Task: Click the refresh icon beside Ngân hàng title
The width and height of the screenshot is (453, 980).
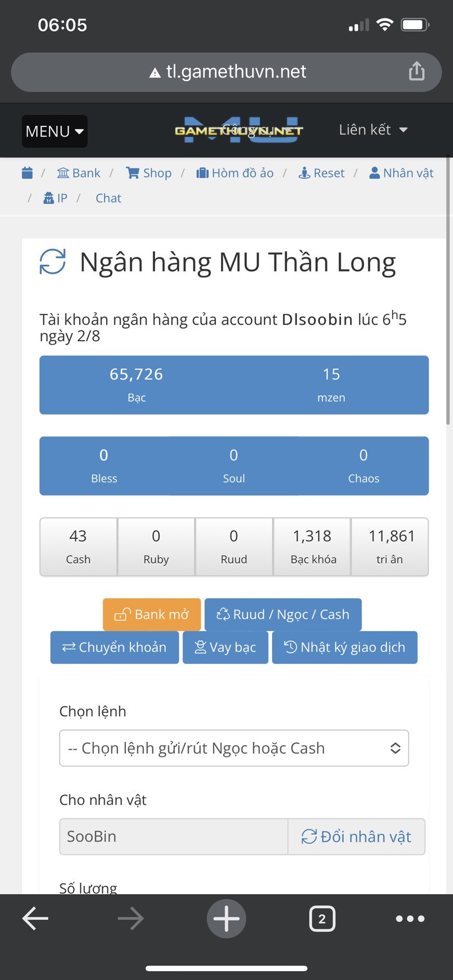Action: click(53, 261)
